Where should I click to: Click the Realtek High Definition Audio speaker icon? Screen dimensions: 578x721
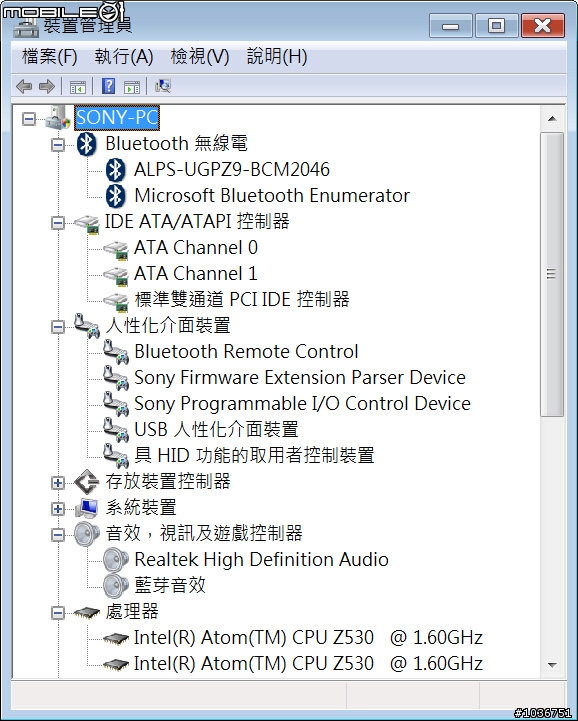tap(115, 560)
